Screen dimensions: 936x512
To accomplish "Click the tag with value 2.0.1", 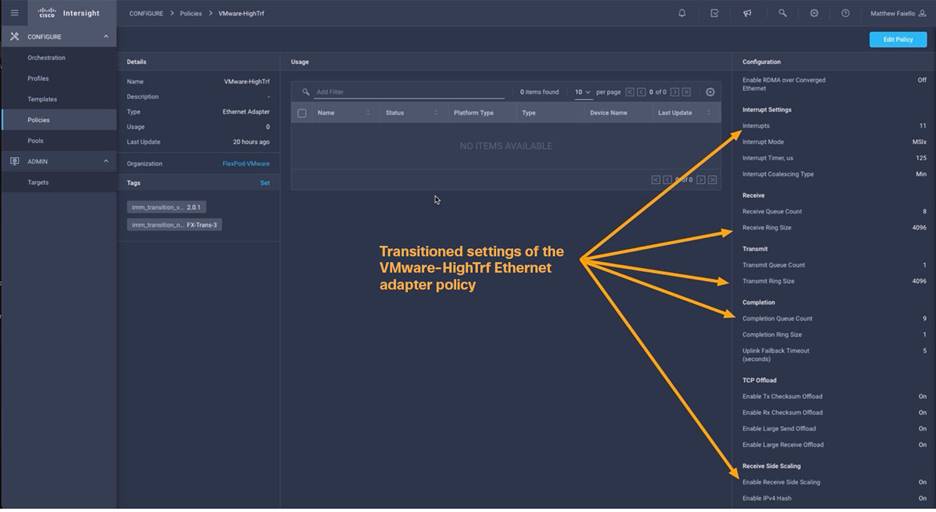I will click(167, 207).
